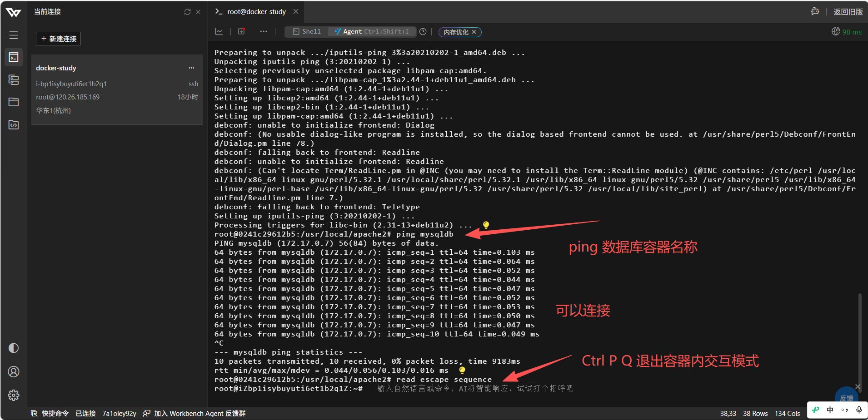The width and height of the screenshot is (868, 420).
Task: Click the connected status text
Action: point(85,413)
